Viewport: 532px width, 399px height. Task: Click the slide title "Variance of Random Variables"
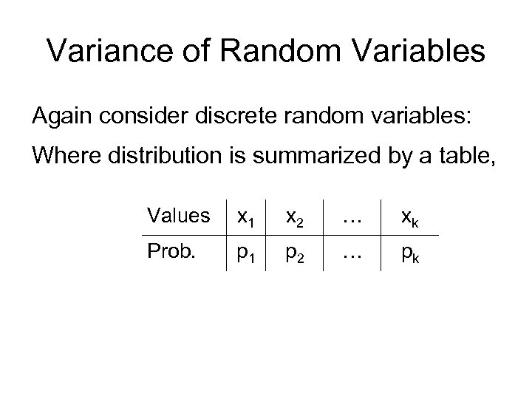(266, 52)
